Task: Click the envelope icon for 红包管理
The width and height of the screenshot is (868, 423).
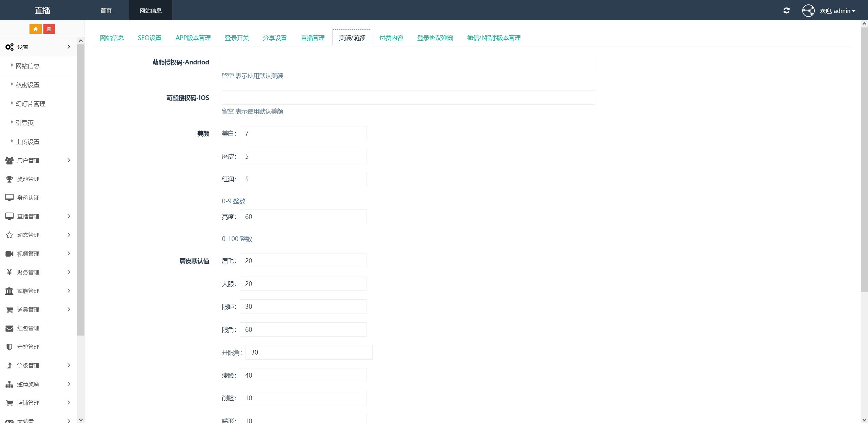Action: pos(9,328)
